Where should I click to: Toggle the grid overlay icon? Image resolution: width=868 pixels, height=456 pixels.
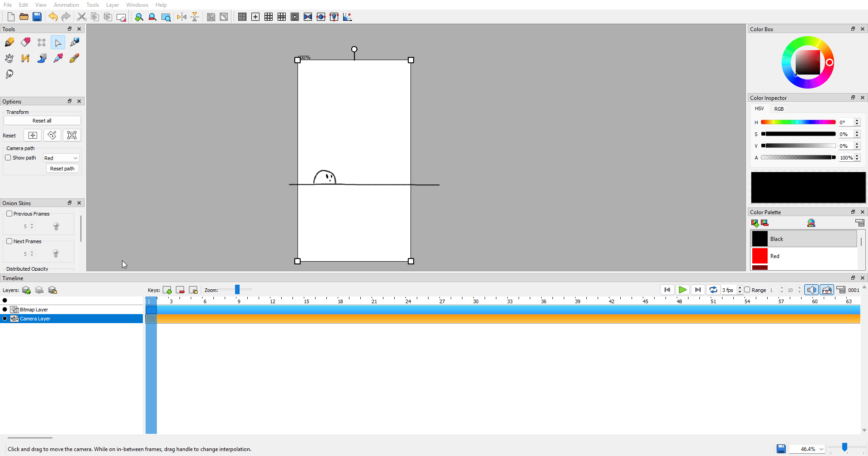(242, 17)
